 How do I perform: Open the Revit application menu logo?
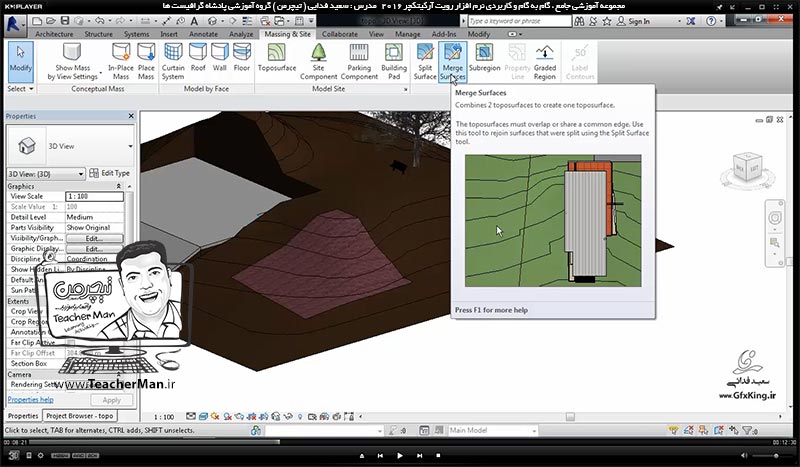coord(14,23)
